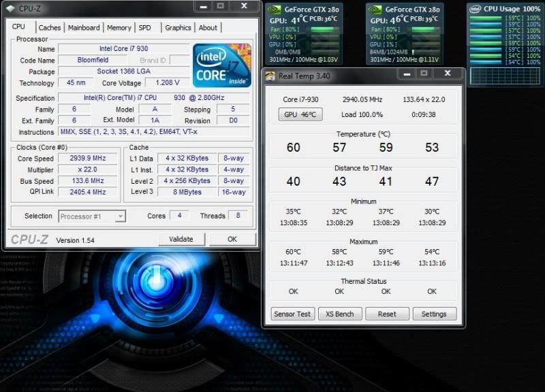Switch to the Memory tab in CPU-Z
Image resolution: width=545 pixels, height=392 pixels.
[x=117, y=27]
